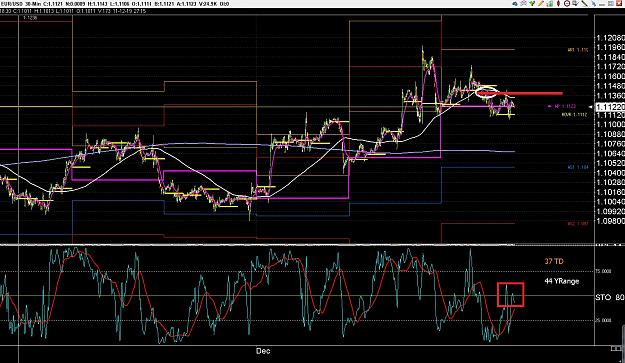
Task: Click the green checkmark arrow toolbar icon
Action: tap(532, 4)
